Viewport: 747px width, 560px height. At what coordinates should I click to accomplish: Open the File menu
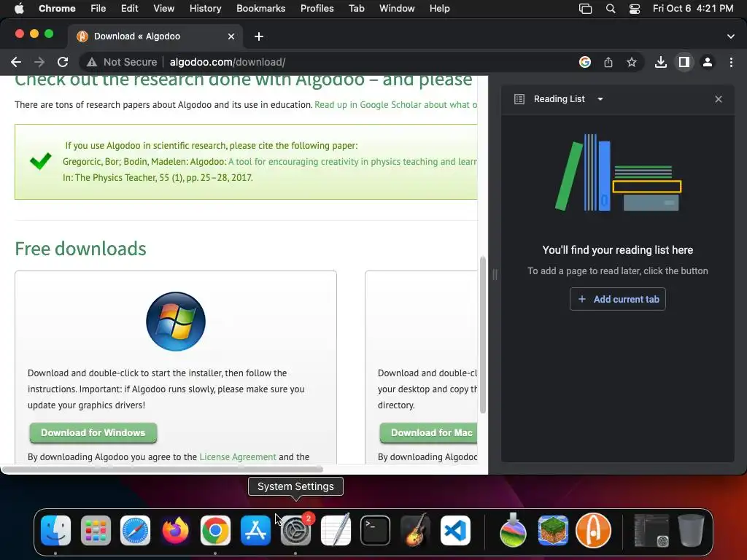(98, 9)
